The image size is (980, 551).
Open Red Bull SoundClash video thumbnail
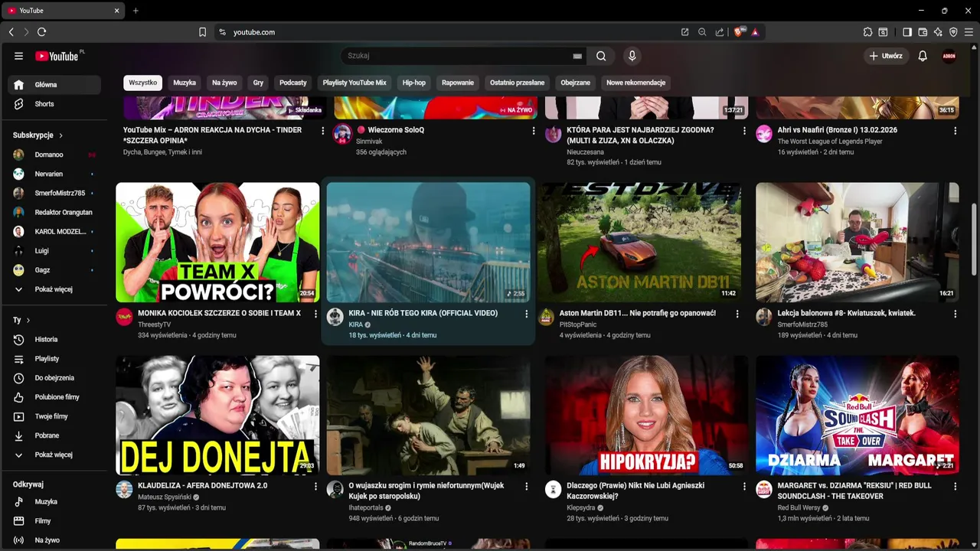click(x=857, y=415)
